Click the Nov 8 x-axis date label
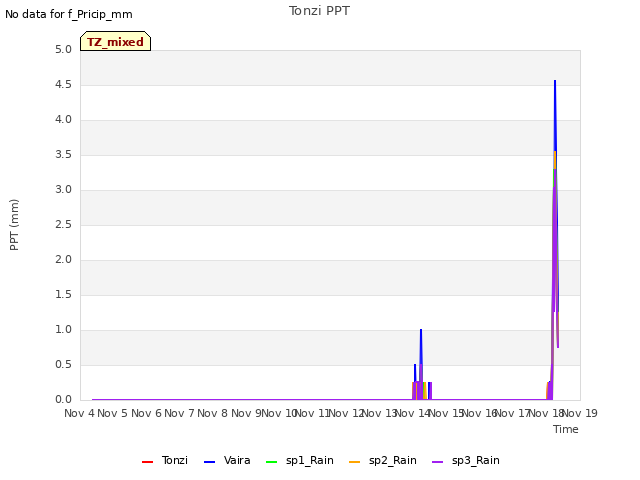 click(213, 413)
